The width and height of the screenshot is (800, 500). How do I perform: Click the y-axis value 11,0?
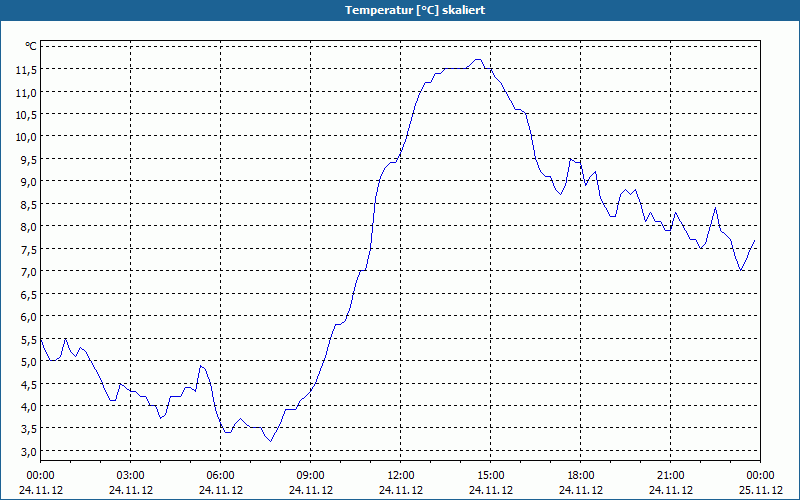(26, 93)
